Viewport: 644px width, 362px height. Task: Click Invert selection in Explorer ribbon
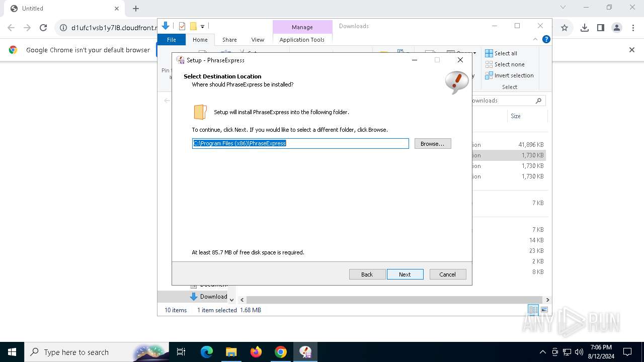point(509,75)
